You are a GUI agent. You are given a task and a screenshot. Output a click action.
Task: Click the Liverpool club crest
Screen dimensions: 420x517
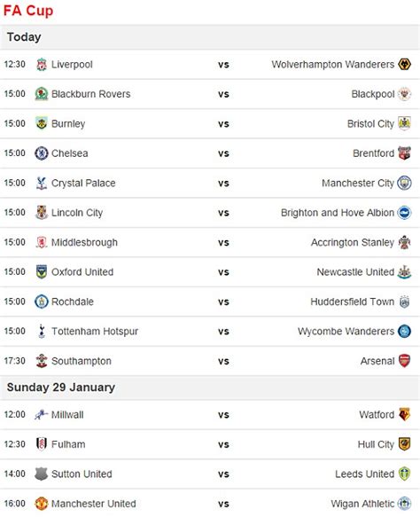click(x=42, y=65)
